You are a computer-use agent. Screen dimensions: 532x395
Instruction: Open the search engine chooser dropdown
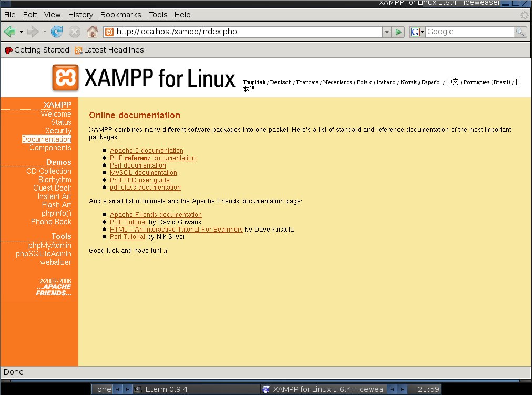point(422,32)
